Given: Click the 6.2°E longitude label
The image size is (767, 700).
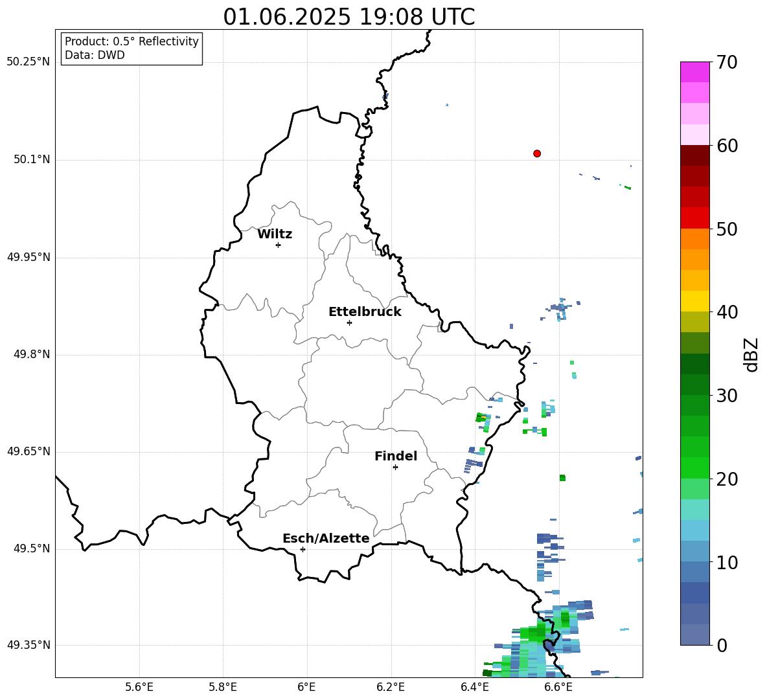Looking at the screenshot, I should click(391, 687).
